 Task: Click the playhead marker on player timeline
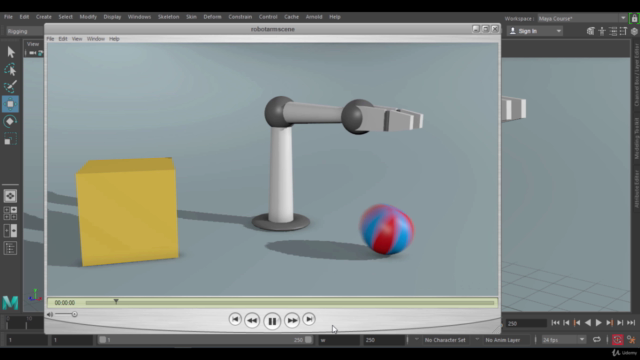tap(116, 301)
